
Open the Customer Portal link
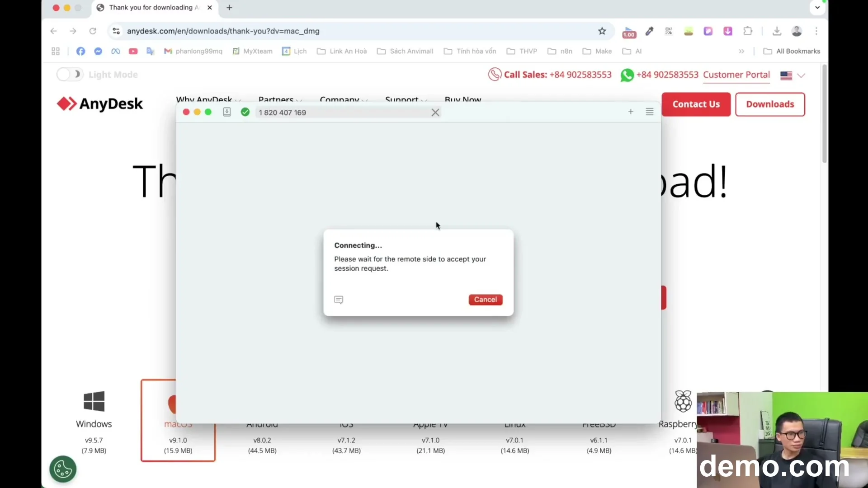(x=736, y=75)
